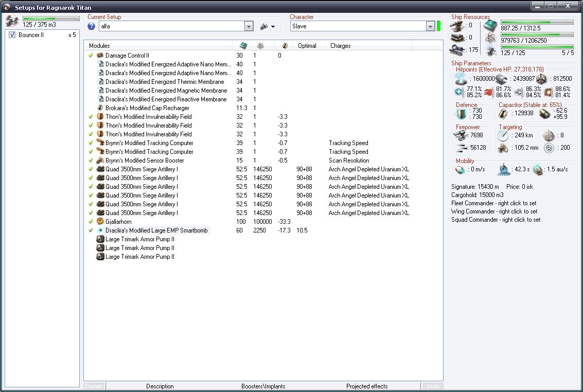Click the Scan Resolution charge text
Image resolution: width=583 pixels, height=392 pixels.
[x=349, y=161]
